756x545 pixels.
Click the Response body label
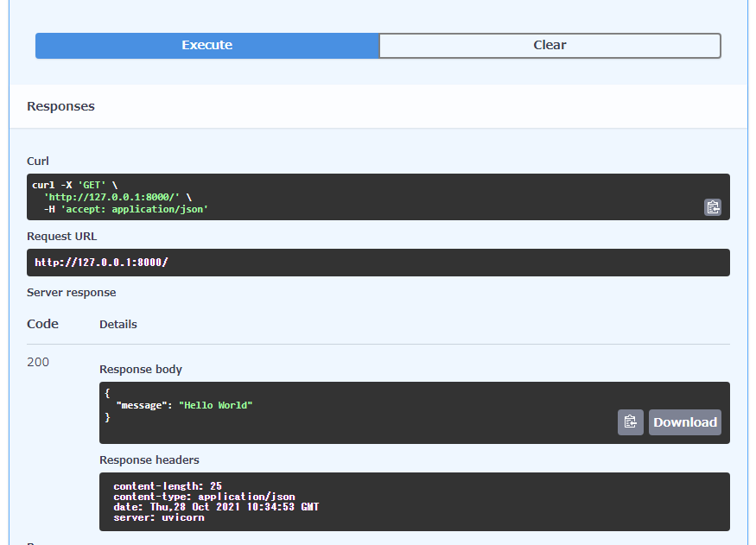point(141,369)
